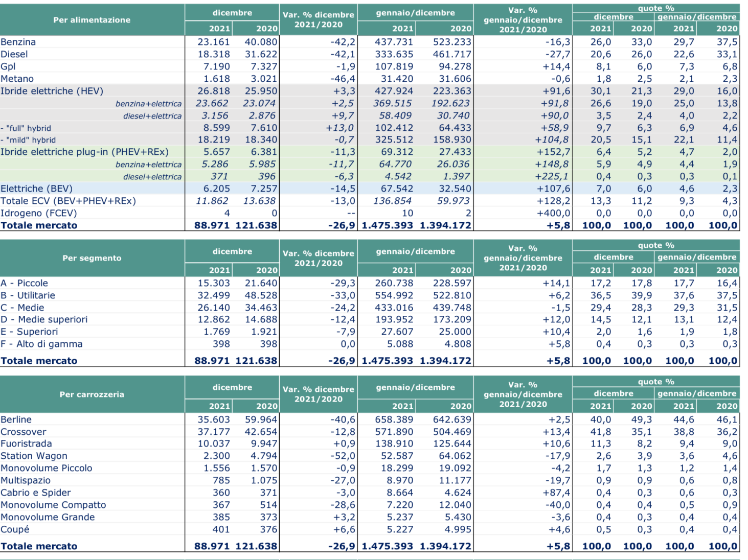The height and width of the screenshot is (560, 748).
Task: Select the Ibride elettriche (HEV) row label
Action: point(52,91)
